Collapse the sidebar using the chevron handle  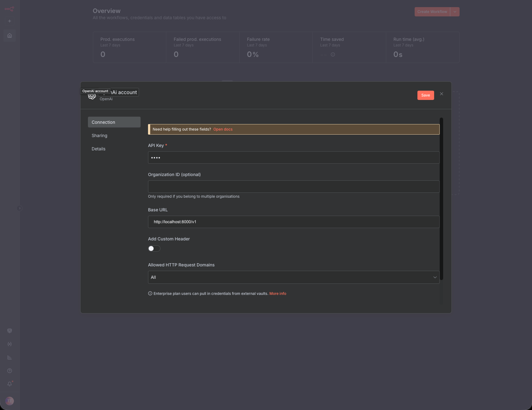(x=19, y=208)
